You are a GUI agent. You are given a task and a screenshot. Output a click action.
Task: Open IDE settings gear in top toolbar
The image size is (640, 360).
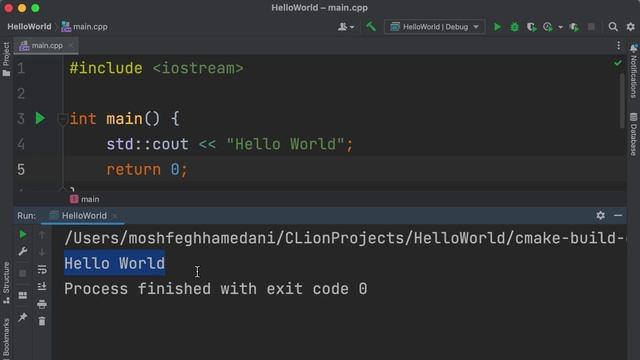click(631, 27)
